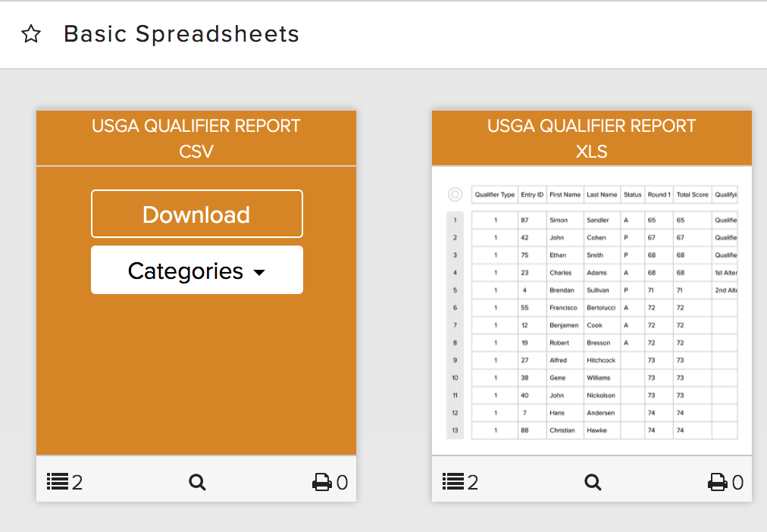
Task: Preview XLS report with magnifier icon
Action: point(593,482)
